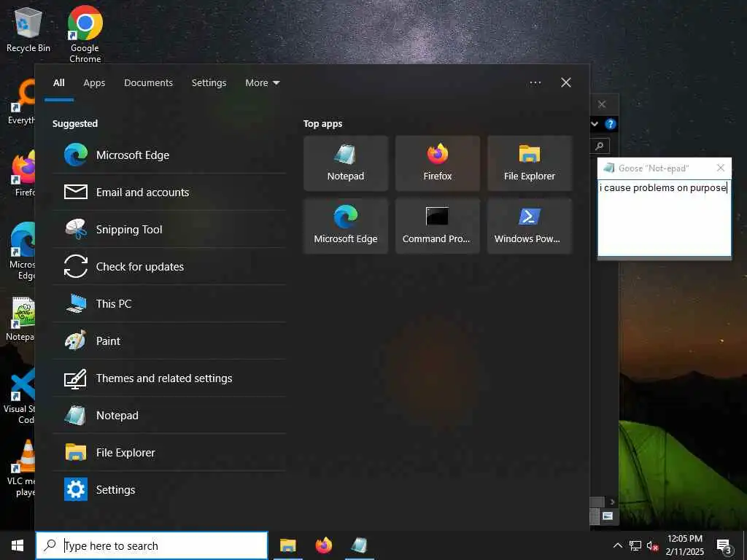Image resolution: width=747 pixels, height=560 pixels.
Task: Close the search panel
Action: 566,83
